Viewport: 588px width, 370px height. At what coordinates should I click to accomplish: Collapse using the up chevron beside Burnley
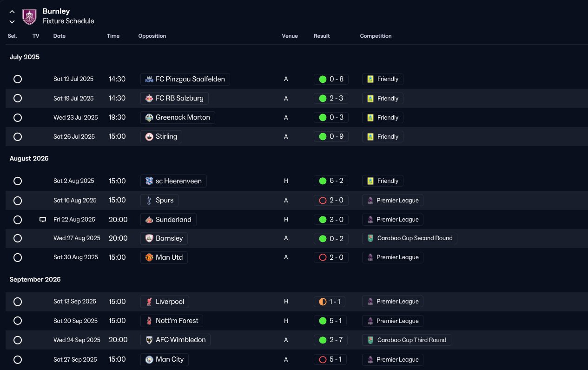tap(12, 12)
